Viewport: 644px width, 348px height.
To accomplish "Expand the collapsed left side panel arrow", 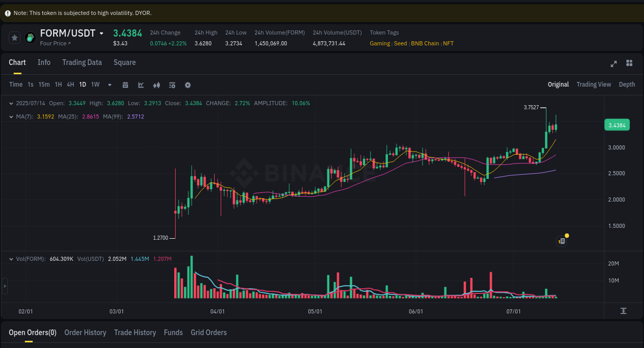I will coord(4,286).
